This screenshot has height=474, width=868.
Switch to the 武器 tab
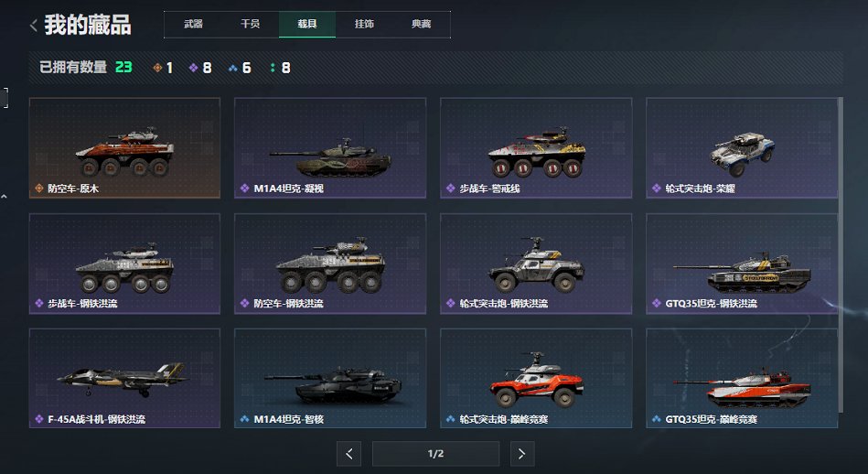pyautogui.click(x=193, y=24)
